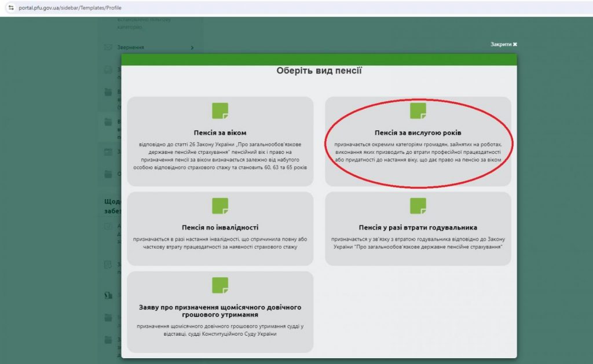593x364 pixels.
Task: Expand the Звернення section with its chevron
Action: [192, 47]
